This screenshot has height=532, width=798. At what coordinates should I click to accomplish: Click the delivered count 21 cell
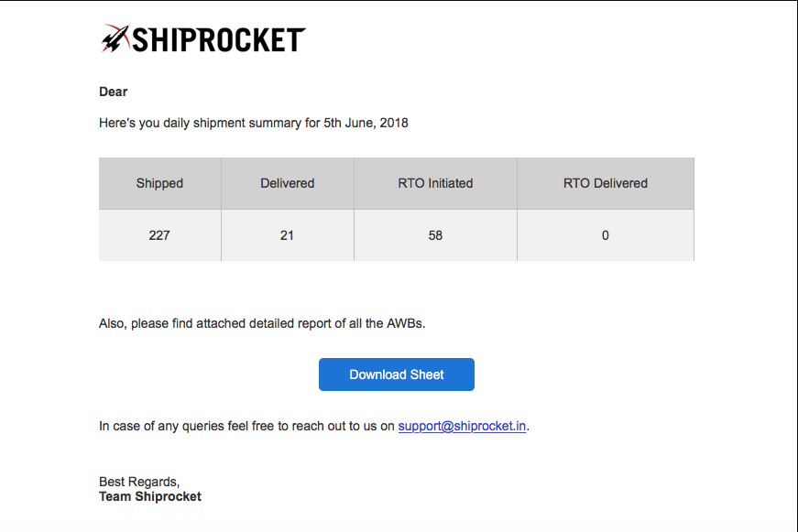pyautogui.click(x=288, y=235)
